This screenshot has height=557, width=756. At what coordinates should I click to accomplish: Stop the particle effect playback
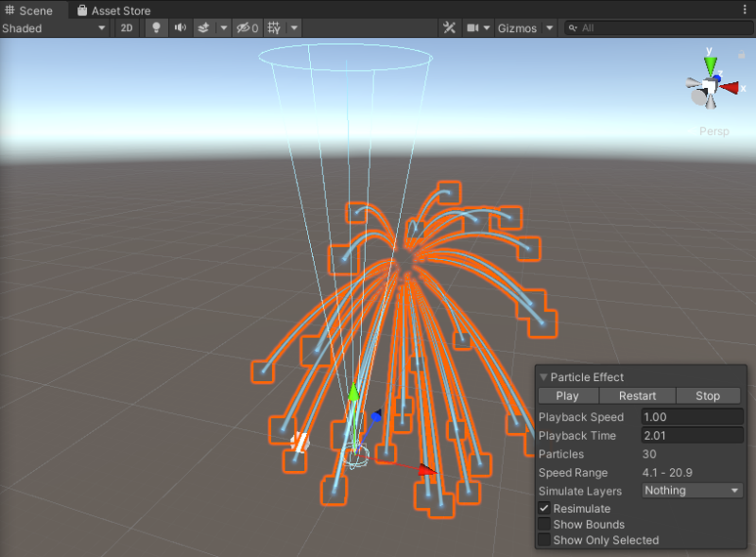coord(708,395)
